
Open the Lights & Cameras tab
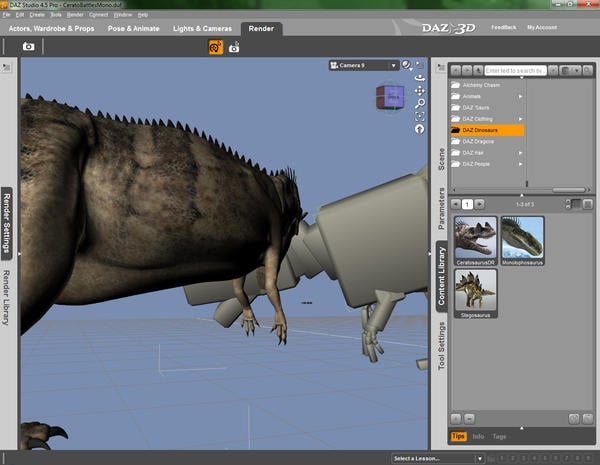pyautogui.click(x=204, y=28)
